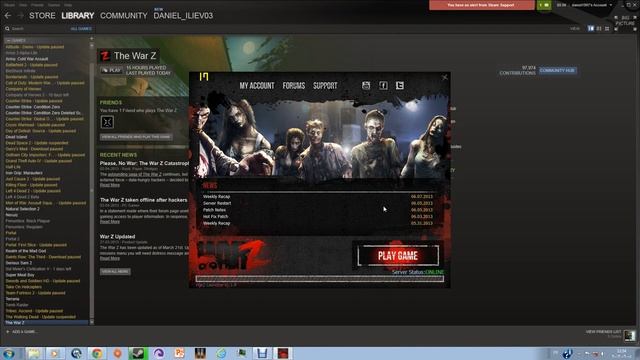Open Forums in the launcher

pos(294,86)
